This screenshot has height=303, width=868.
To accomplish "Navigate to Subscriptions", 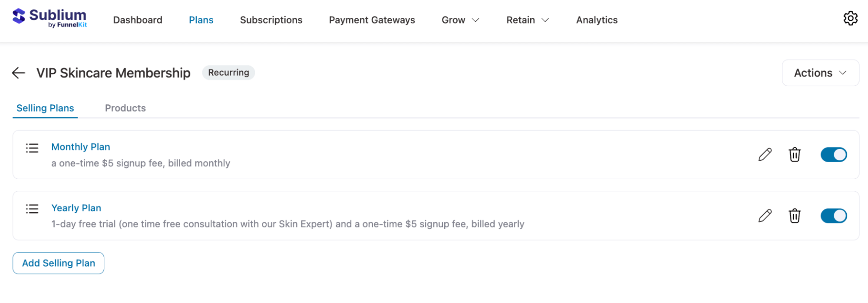I will click(x=271, y=20).
